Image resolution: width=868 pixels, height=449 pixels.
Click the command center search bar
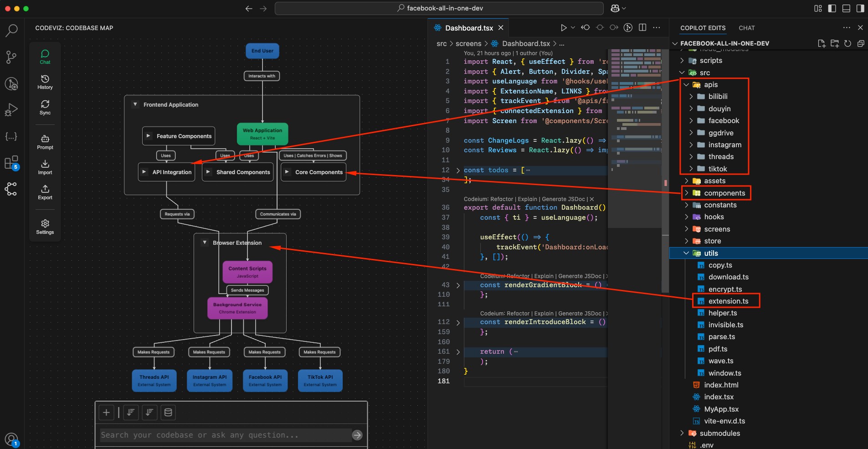439,8
